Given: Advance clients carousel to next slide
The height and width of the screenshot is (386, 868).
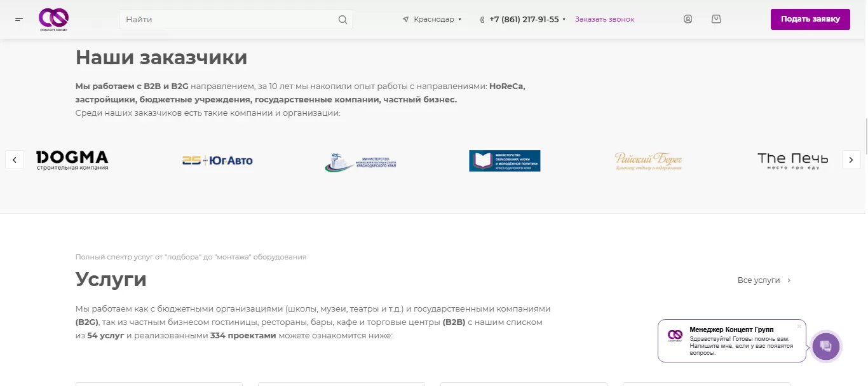Looking at the screenshot, I should click(851, 159).
